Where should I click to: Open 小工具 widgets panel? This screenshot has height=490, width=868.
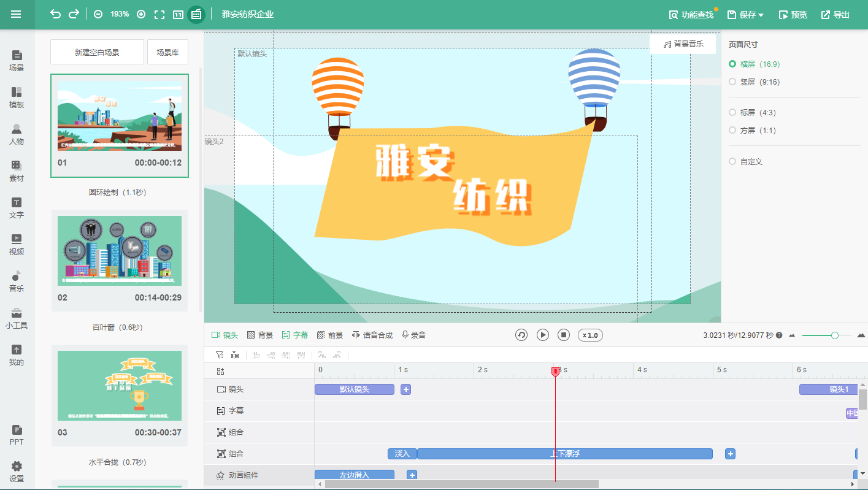[17, 319]
